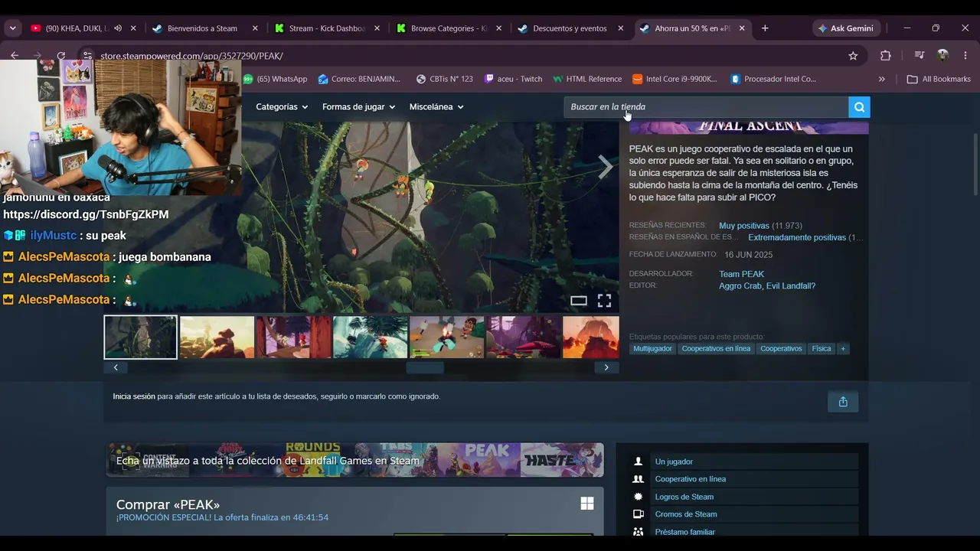Click the Windows platform icon in purchase box
980x551 pixels.
587,504
